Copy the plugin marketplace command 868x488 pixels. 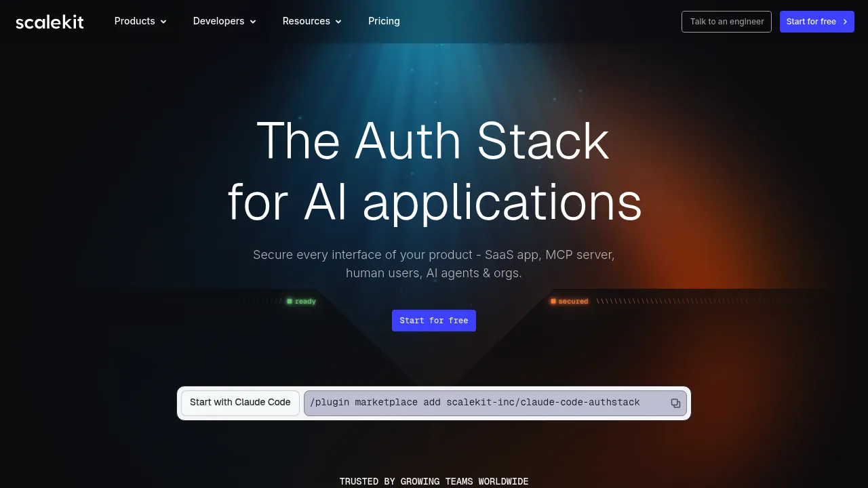675,403
